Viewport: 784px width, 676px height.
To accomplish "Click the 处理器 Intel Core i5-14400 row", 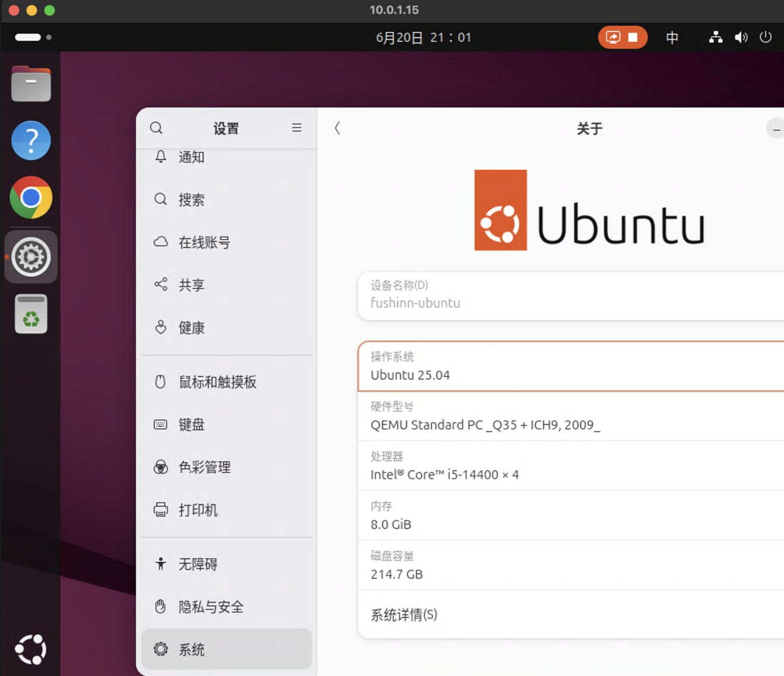I will coord(571,466).
